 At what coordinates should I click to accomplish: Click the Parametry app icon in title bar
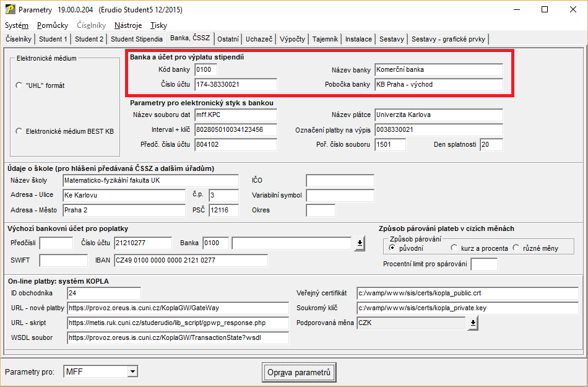click(x=10, y=10)
